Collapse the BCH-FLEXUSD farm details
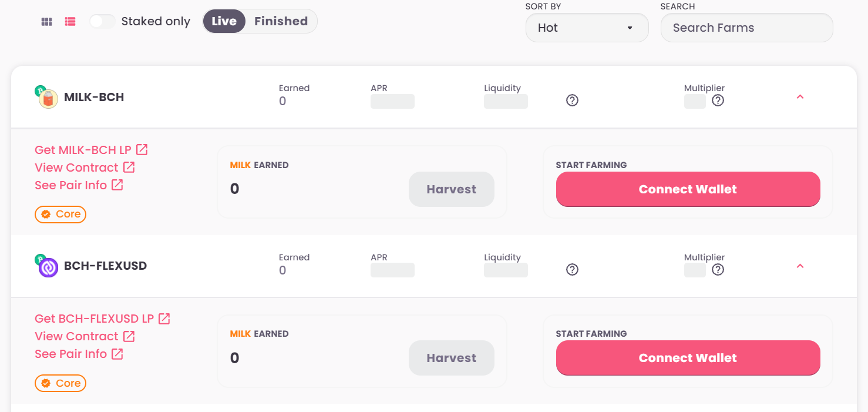 coord(800,266)
